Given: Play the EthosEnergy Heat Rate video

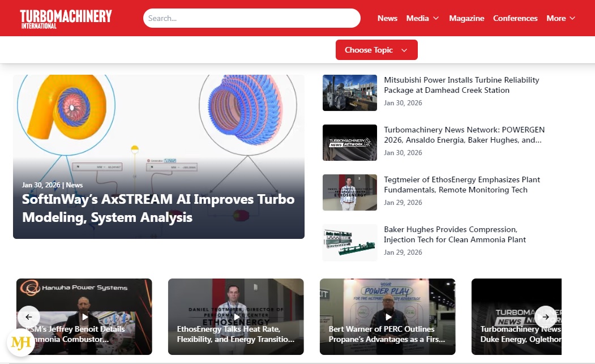Looking at the screenshot, I should click(x=236, y=316).
